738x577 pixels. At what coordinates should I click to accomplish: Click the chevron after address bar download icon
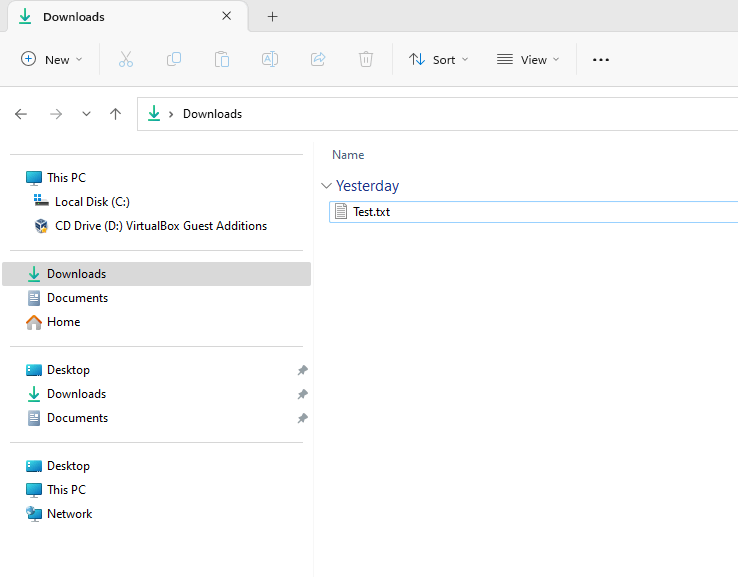[171, 114]
